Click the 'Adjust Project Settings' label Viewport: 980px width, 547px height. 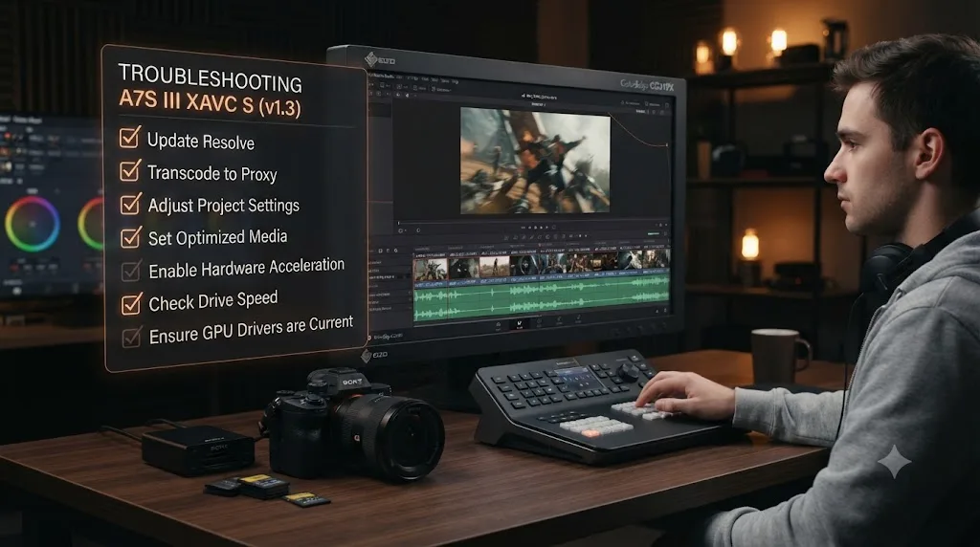click(224, 205)
